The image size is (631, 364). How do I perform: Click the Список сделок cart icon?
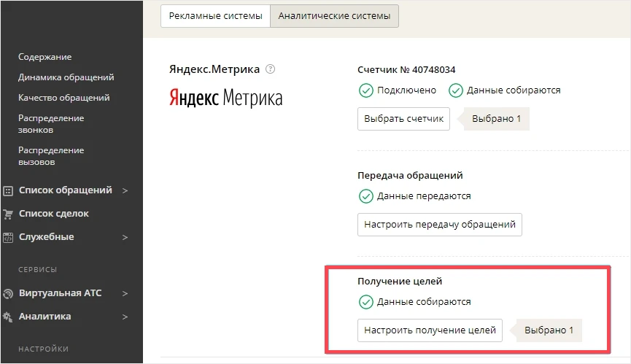8,214
